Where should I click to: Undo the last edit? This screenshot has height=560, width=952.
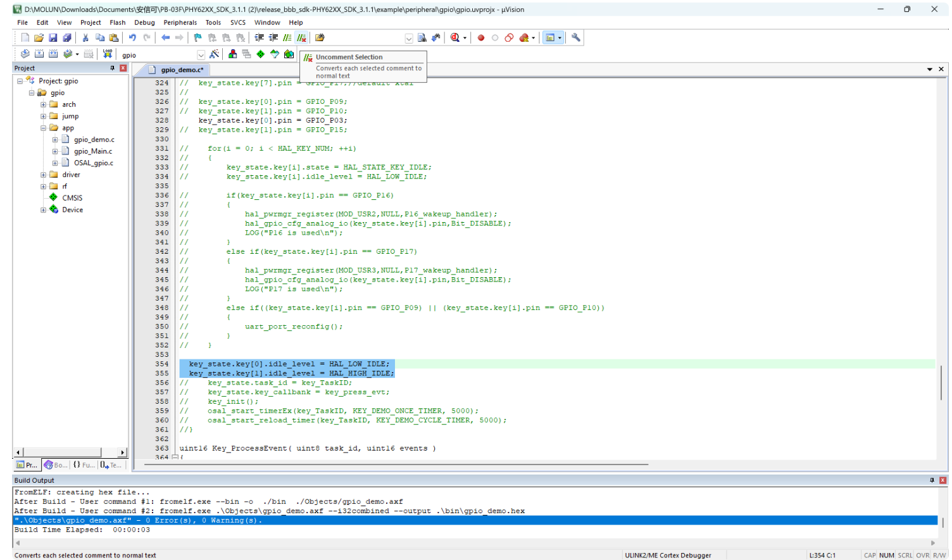[x=132, y=38]
